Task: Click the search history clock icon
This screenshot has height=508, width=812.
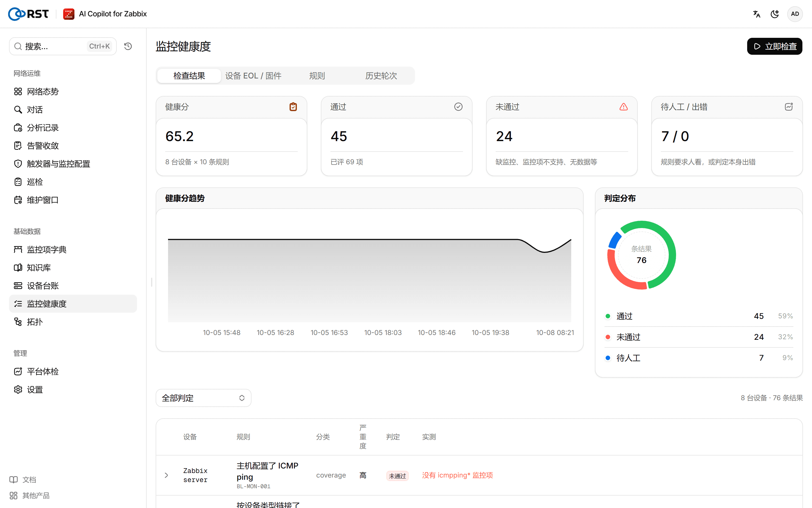Action: point(128,46)
